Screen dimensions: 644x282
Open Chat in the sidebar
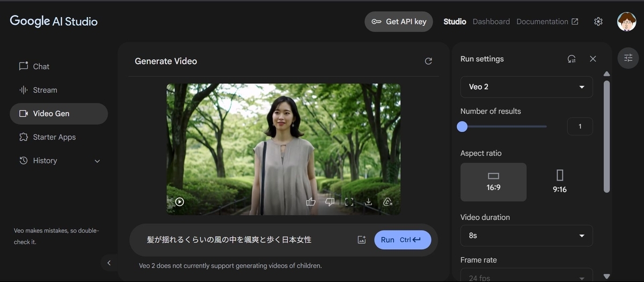coord(59,67)
